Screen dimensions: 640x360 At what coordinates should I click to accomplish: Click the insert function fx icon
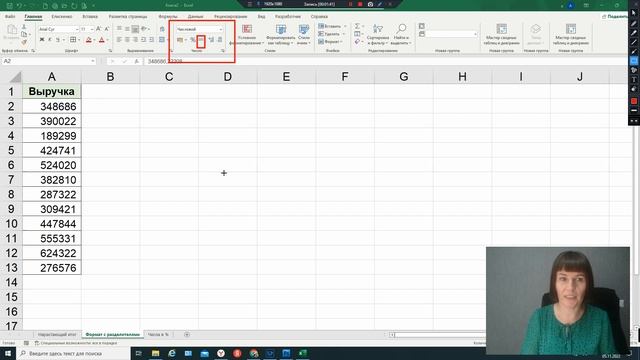(x=137, y=61)
